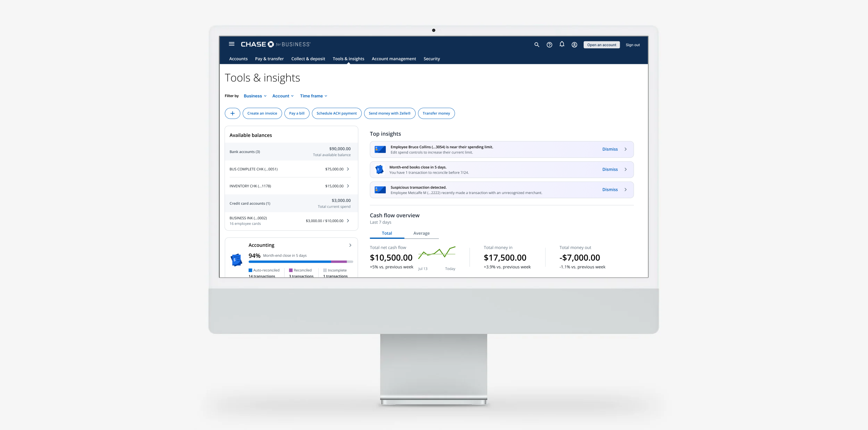Screen dimensions: 868x430
Task: Open the user profile icon
Action: [574, 45]
